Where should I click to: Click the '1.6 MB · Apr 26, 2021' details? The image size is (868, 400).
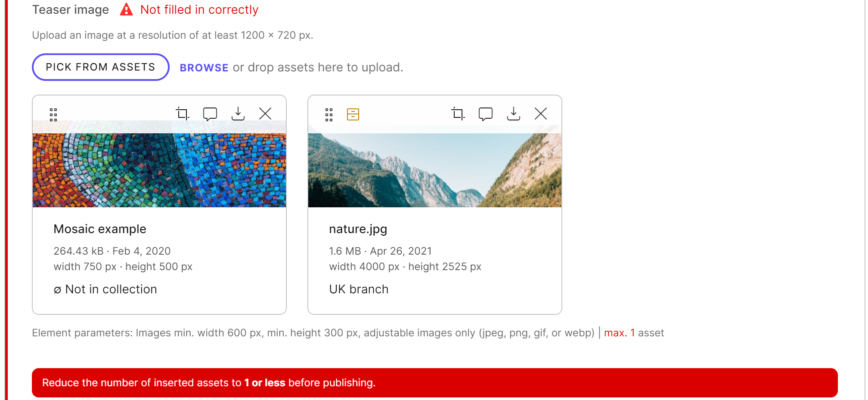pyautogui.click(x=380, y=251)
